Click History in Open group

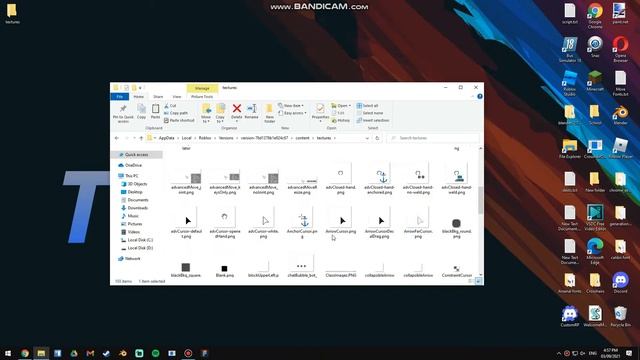coord(341,120)
